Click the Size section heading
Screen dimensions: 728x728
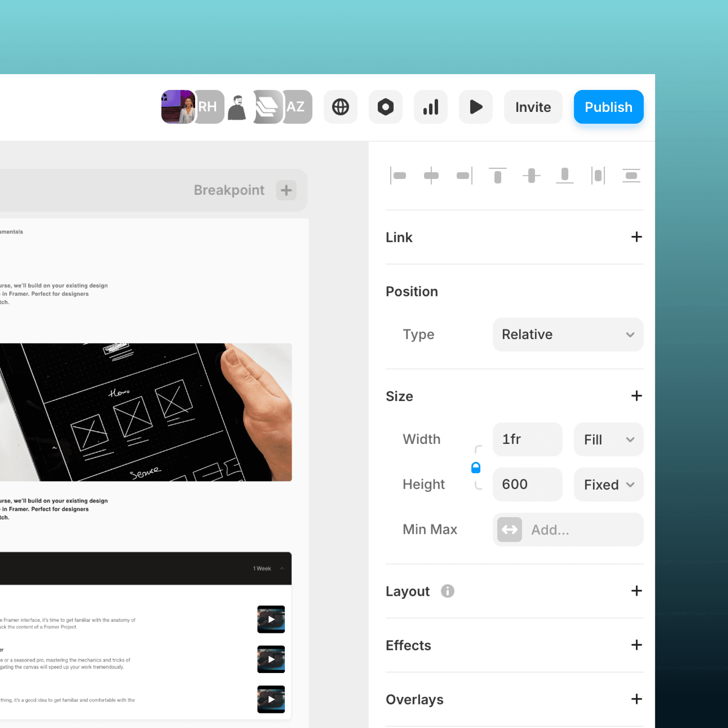[x=399, y=396]
